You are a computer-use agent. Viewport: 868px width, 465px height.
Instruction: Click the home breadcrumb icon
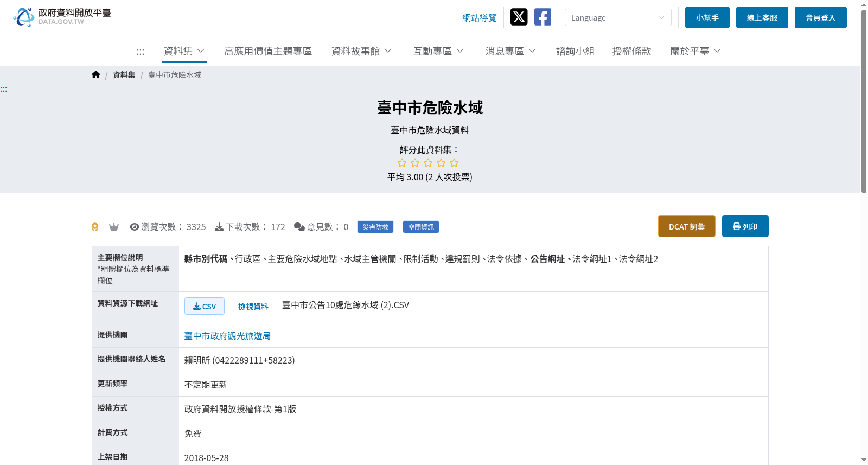point(96,75)
